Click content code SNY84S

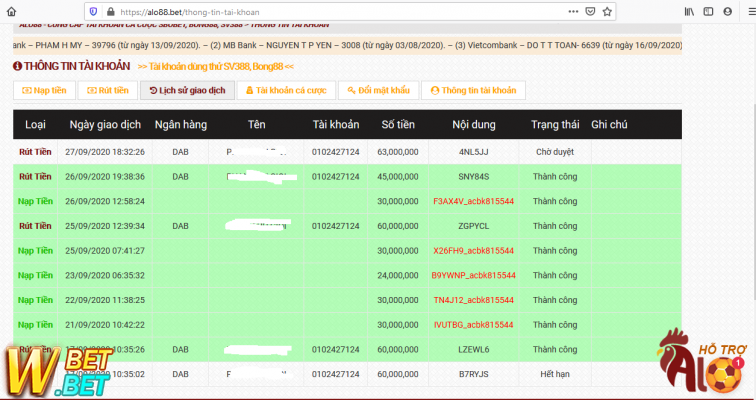(473, 176)
